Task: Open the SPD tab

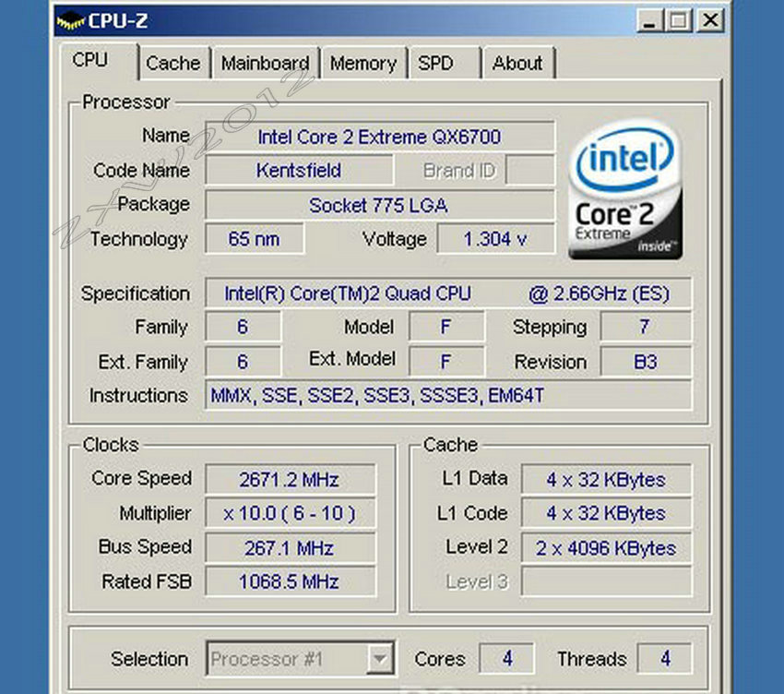Action: pyautogui.click(x=444, y=63)
